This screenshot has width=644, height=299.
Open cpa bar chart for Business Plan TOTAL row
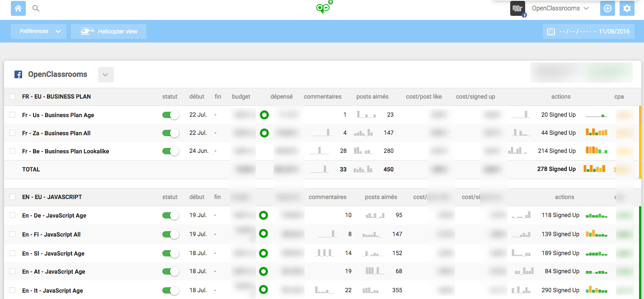(x=594, y=168)
